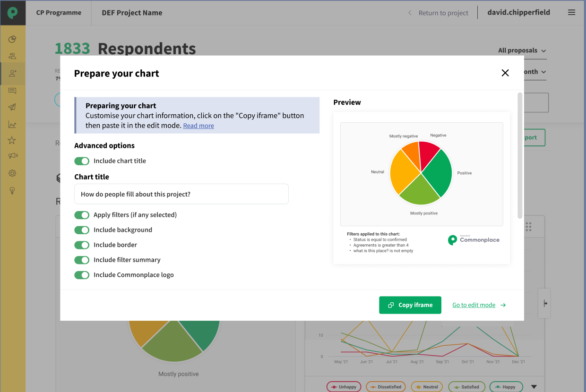This screenshot has height=392, width=586.
Task: Open the month selector dropdown
Action: [x=535, y=72]
